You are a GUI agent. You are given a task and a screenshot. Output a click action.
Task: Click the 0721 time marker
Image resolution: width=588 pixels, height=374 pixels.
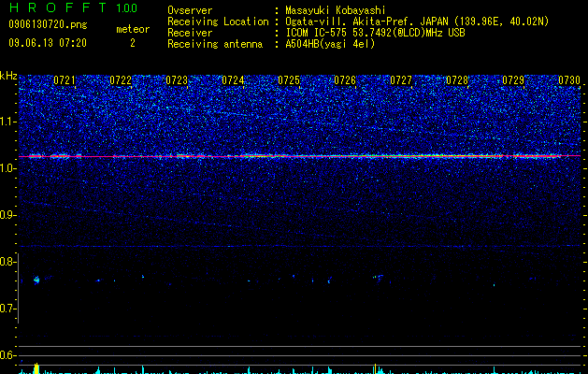coord(65,80)
